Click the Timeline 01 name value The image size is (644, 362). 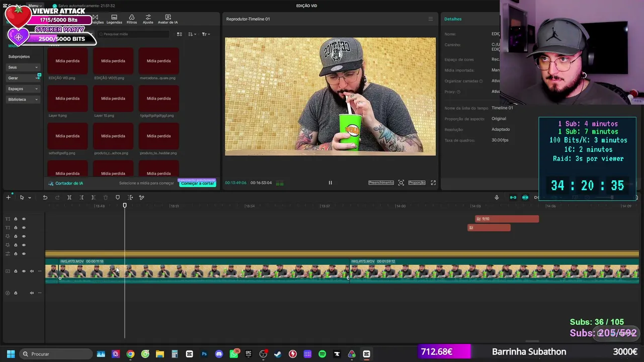click(502, 108)
